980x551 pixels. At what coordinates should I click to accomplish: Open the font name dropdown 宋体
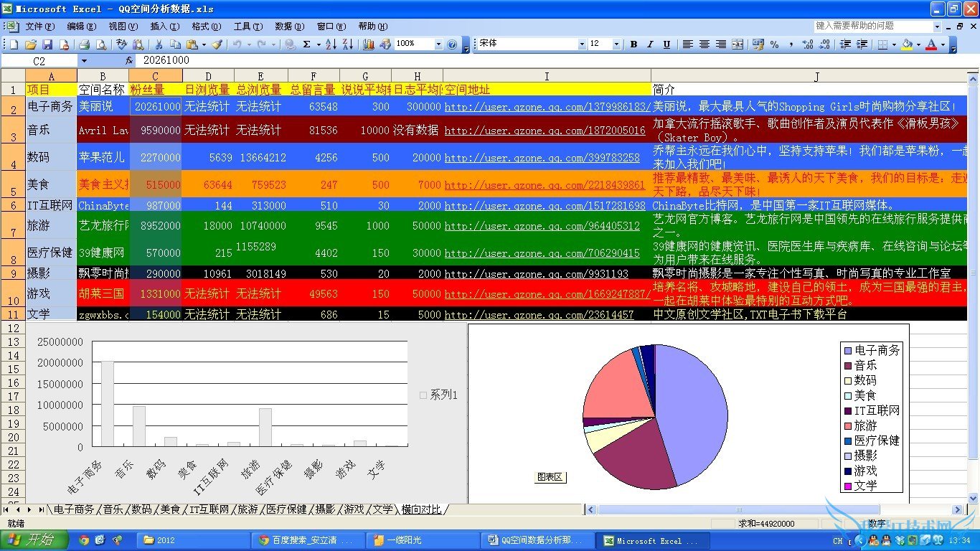[582, 44]
